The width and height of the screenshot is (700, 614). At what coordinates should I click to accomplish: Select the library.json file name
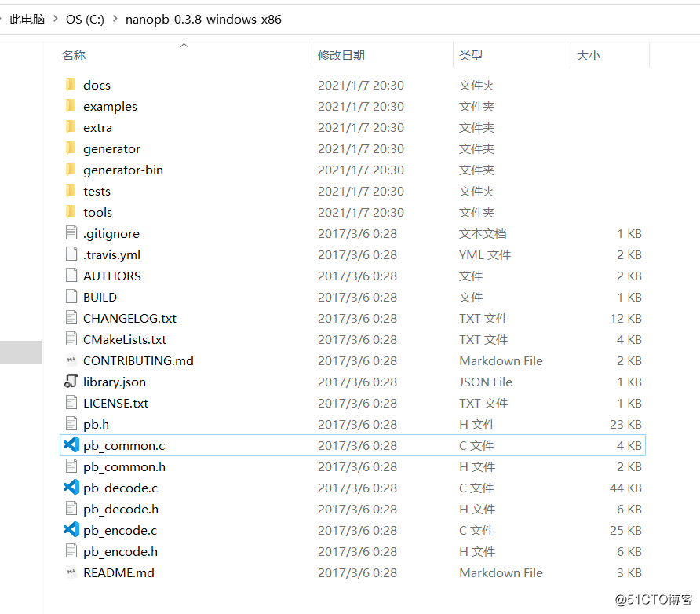coord(115,382)
